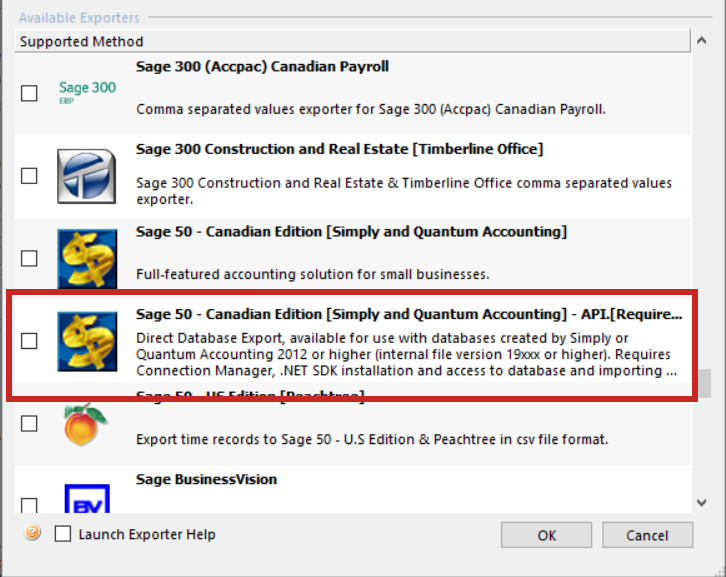The width and height of the screenshot is (726, 577).
Task: Click the scroll down arrow in the exporter list
Action: pos(701,503)
